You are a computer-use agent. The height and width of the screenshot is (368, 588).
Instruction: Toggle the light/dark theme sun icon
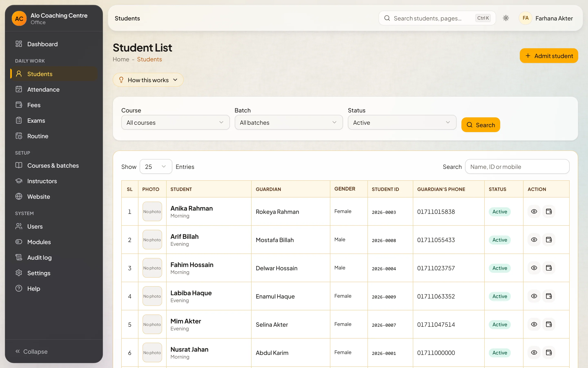506,18
